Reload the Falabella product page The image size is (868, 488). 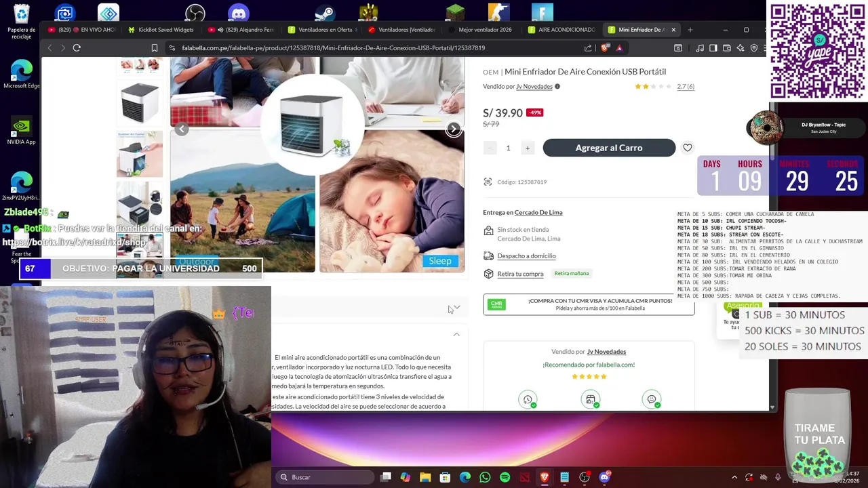pyautogui.click(x=77, y=48)
